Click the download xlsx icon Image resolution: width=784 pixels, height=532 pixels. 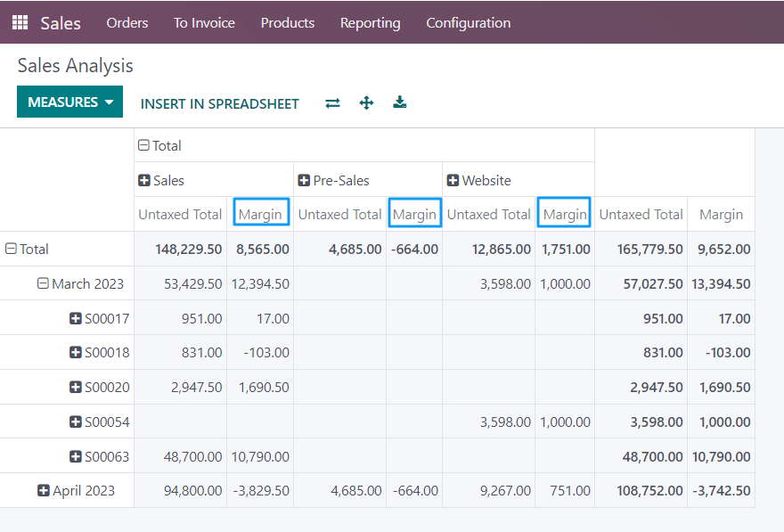click(x=400, y=103)
